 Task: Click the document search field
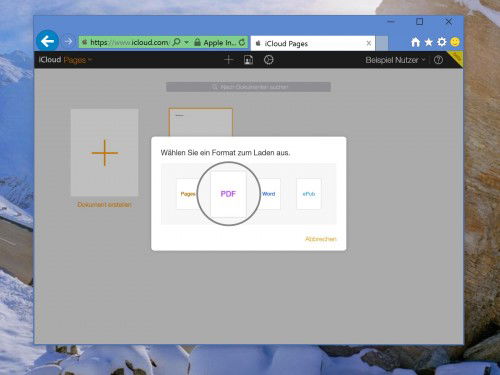(248, 87)
